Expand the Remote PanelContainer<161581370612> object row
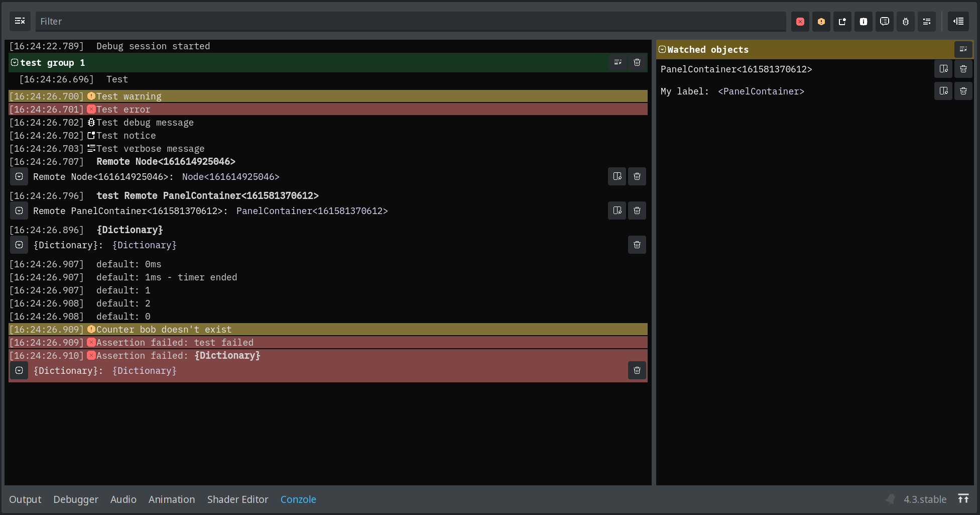Viewport: 980px width, 515px height. 19,211
